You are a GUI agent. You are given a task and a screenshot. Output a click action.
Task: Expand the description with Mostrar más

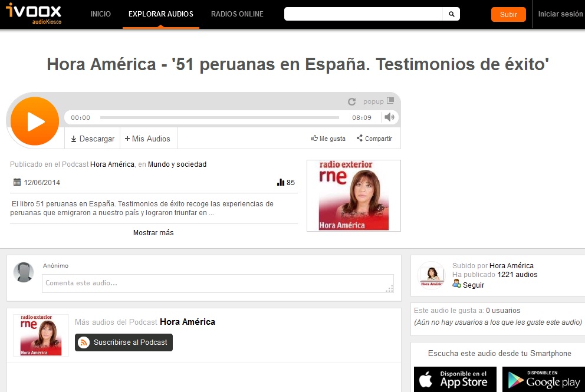(153, 232)
